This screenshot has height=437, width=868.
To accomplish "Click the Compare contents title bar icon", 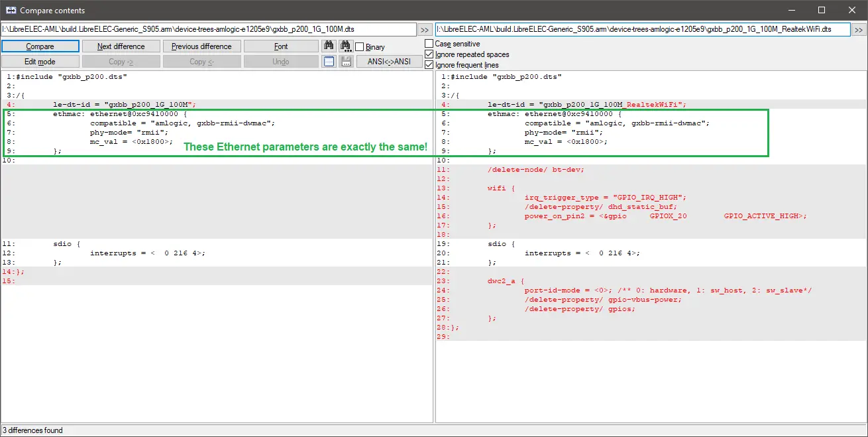I will 11,10.
